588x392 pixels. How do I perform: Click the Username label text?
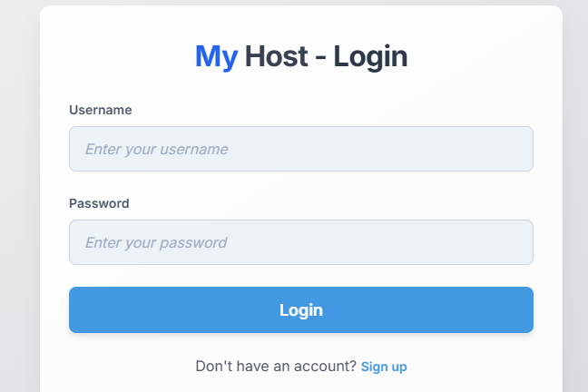coord(101,110)
